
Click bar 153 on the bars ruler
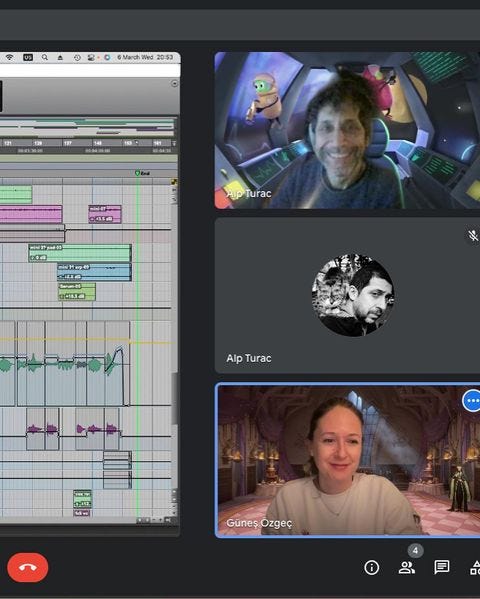tap(128, 143)
